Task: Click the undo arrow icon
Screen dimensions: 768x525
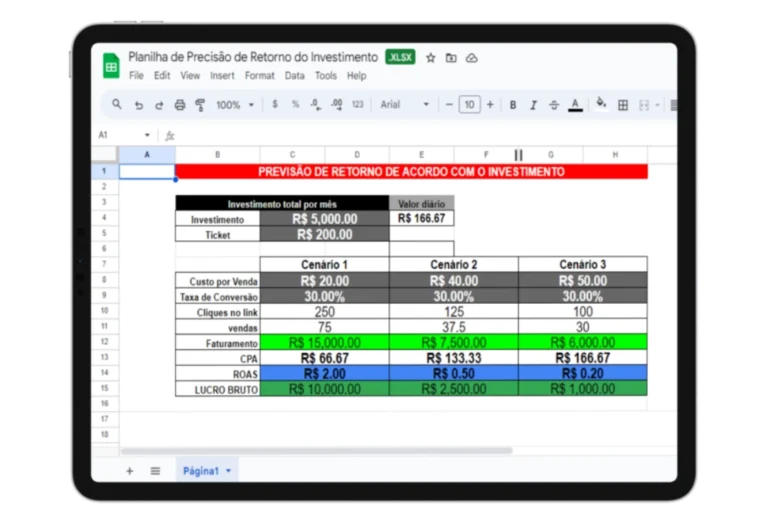Action: point(139,105)
